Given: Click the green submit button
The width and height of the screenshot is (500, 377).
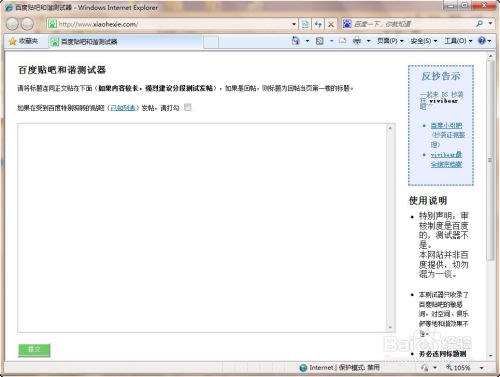Looking at the screenshot, I should coord(34,350).
